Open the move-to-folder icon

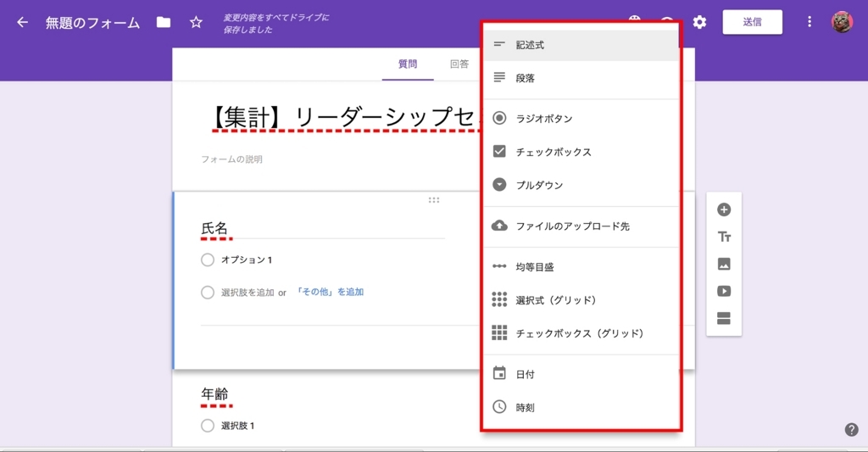pyautogui.click(x=164, y=22)
